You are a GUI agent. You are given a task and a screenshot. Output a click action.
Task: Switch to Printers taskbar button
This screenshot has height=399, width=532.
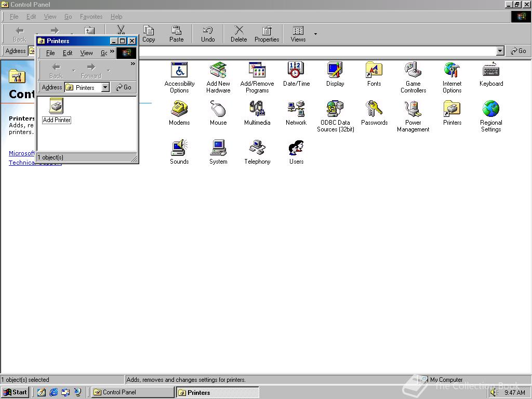(x=217, y=392)
